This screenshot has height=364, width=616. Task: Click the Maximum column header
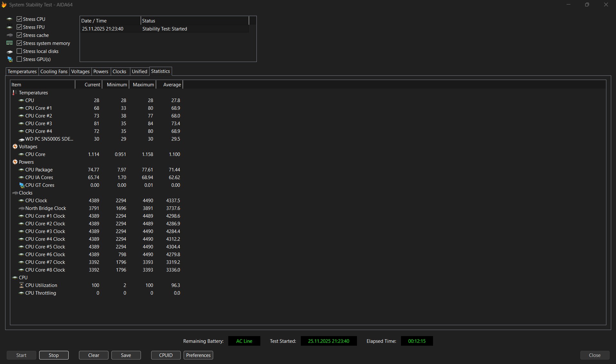143,85
